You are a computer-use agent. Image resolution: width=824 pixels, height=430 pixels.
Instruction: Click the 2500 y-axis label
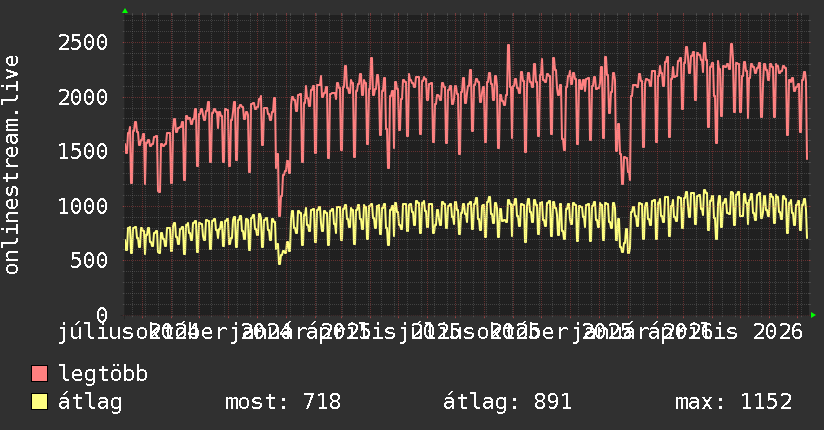83,43
